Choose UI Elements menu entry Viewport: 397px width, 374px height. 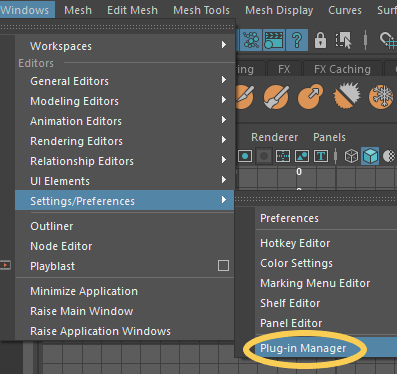(125, 181)
